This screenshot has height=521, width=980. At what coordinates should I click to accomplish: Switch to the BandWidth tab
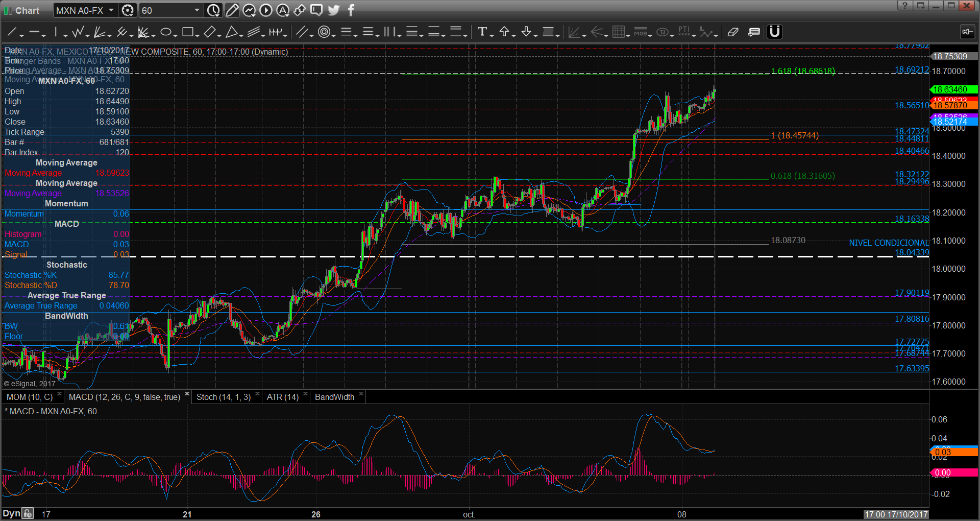coord(334,397)
